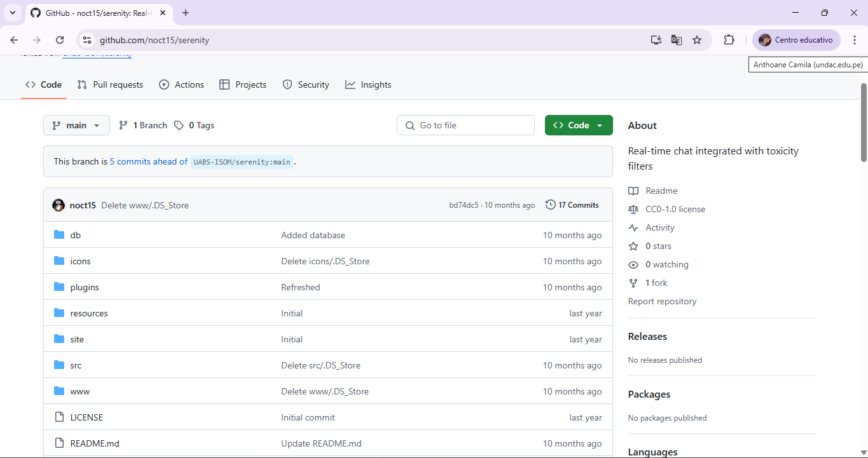Image resolution: width=868 pixels, height=458 pixels.
Task: Click the install app icon in address bar
Action: click(x=656, y=40)
